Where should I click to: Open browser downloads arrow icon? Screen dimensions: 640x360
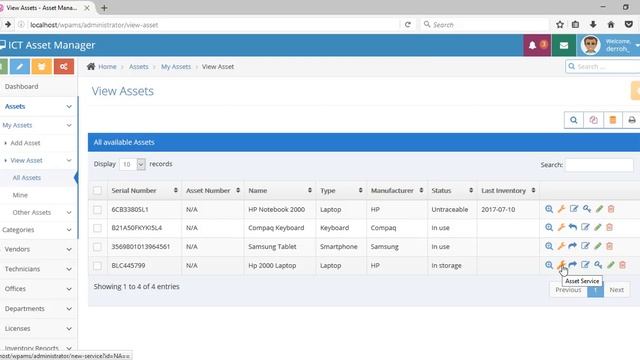[x=593, y=24]
